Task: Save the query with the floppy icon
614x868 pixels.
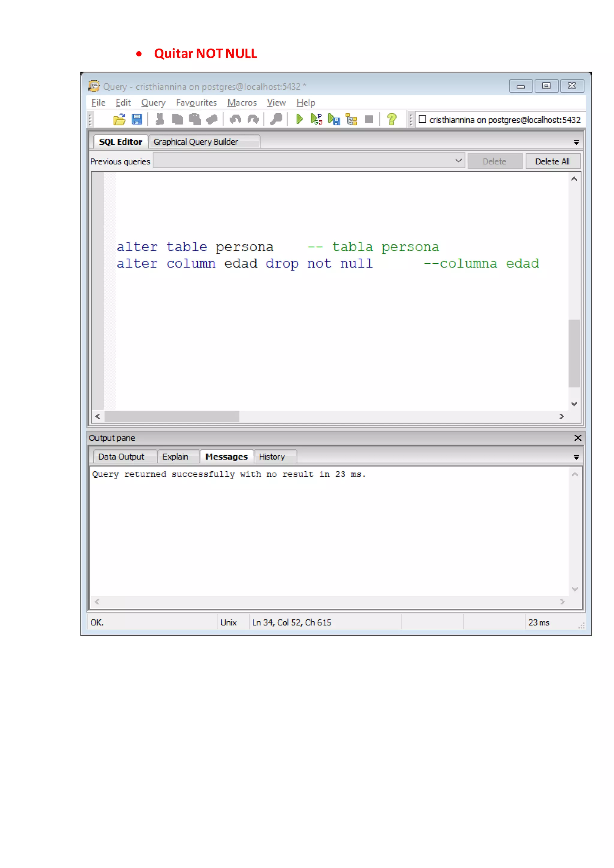Action: click(137, 120)
